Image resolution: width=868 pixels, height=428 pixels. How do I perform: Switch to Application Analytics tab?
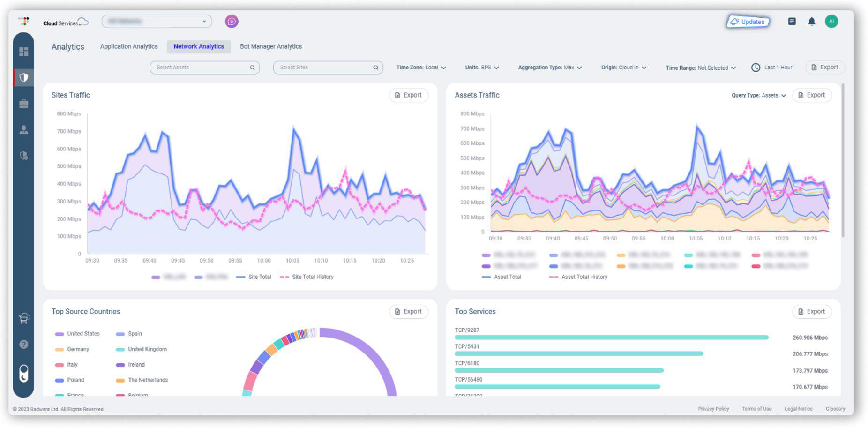coord(129,46)
